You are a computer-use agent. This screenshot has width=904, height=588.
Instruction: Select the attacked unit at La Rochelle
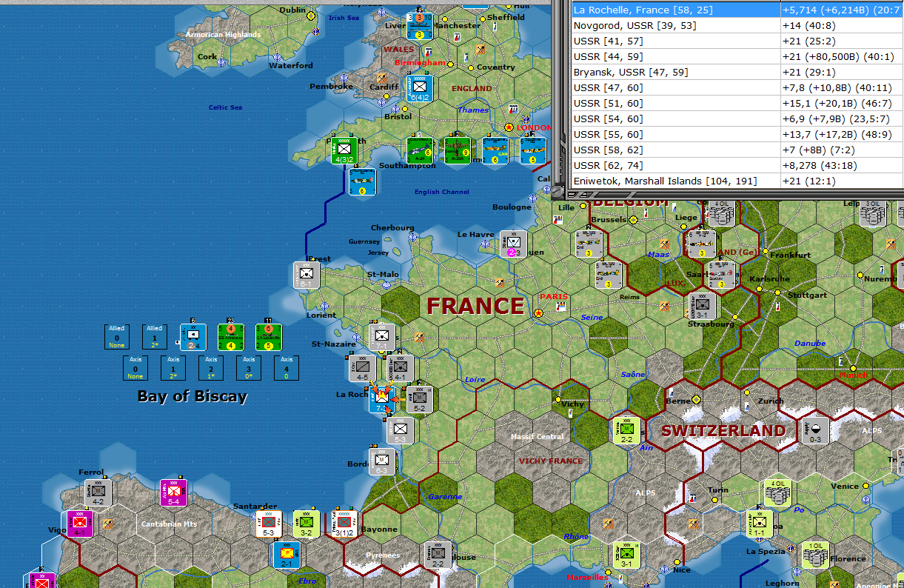click(x=382, y=399)
